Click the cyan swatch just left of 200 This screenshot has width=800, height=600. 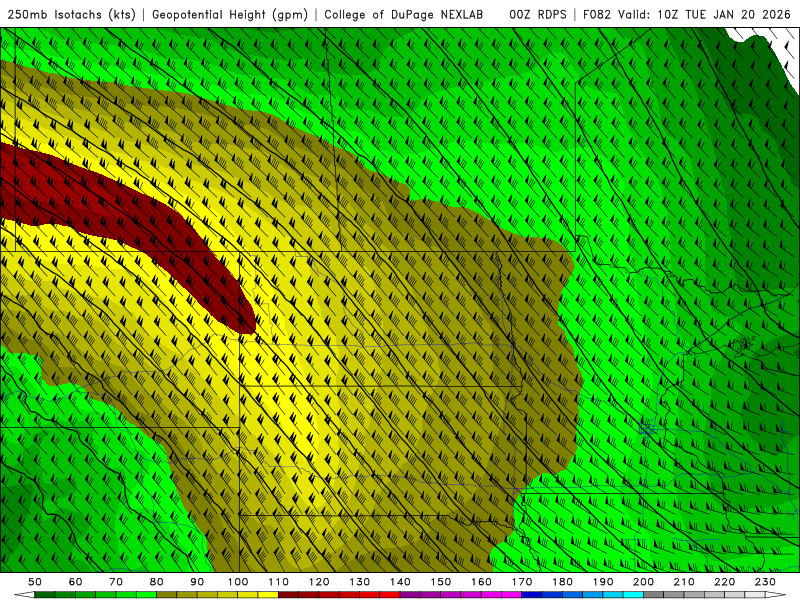[633, 595]
